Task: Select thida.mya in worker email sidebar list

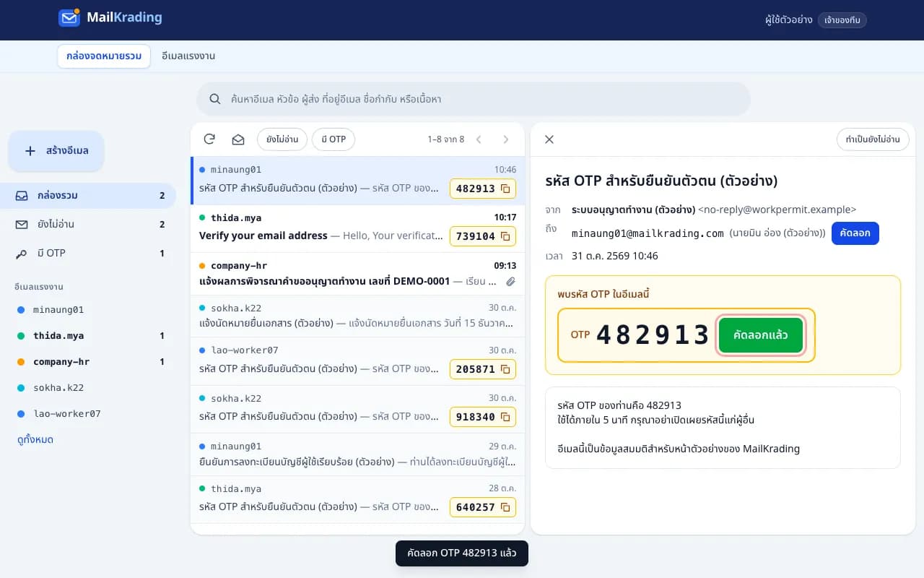Action: [92, 335]
